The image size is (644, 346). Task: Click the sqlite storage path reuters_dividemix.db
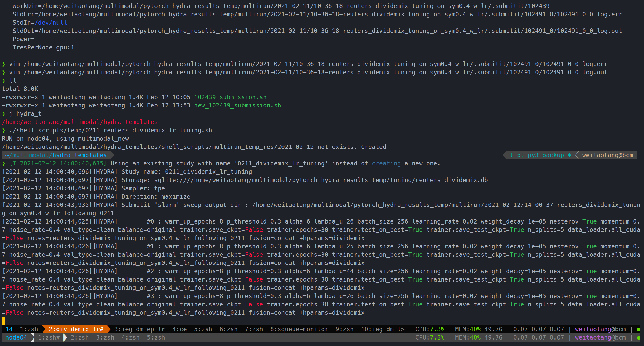click(321, 180)
